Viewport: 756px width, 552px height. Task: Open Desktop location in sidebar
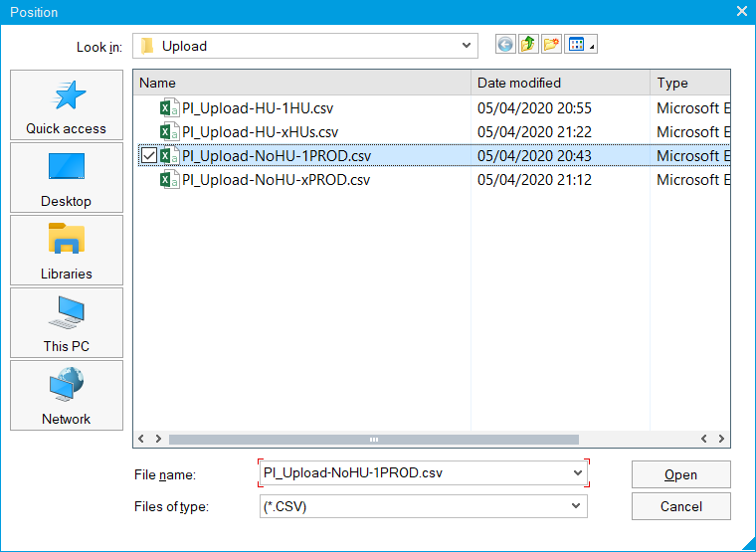point(67,177)
